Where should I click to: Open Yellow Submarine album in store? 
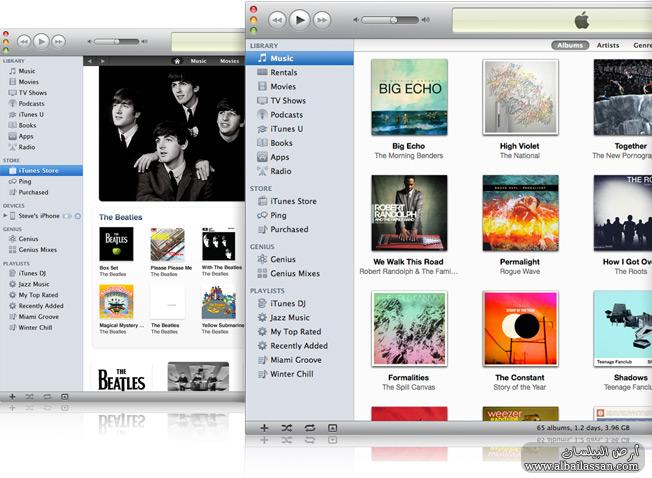click(219, 302)
